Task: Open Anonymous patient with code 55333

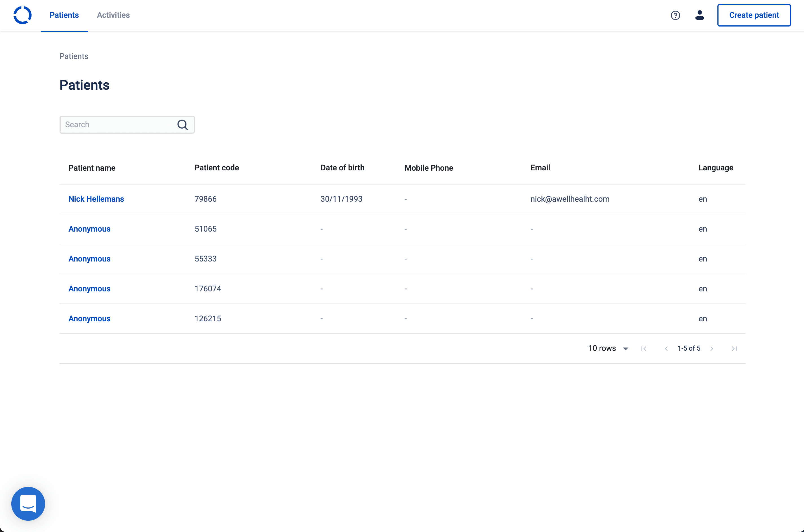Action: 89,259
